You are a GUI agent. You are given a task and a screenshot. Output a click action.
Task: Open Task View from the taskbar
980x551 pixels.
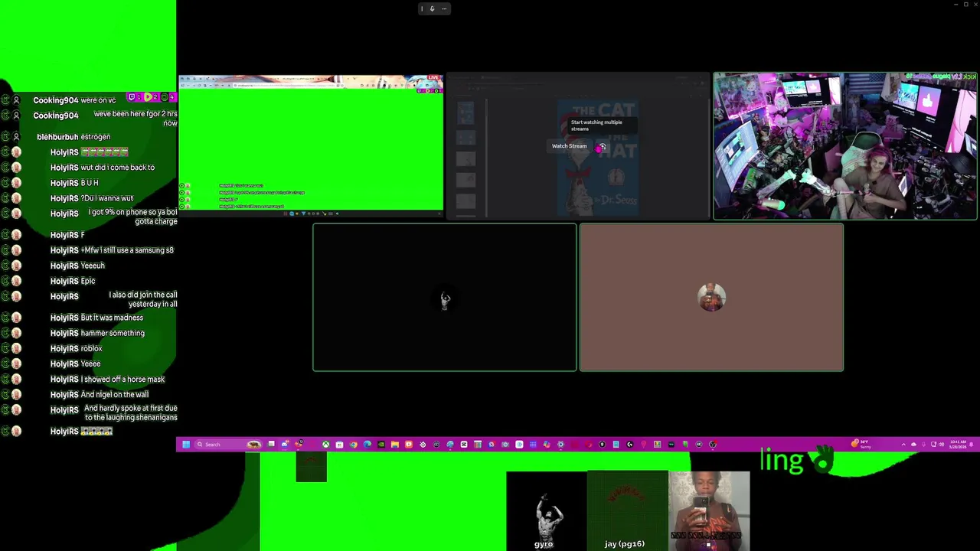[x=271, y=445]
